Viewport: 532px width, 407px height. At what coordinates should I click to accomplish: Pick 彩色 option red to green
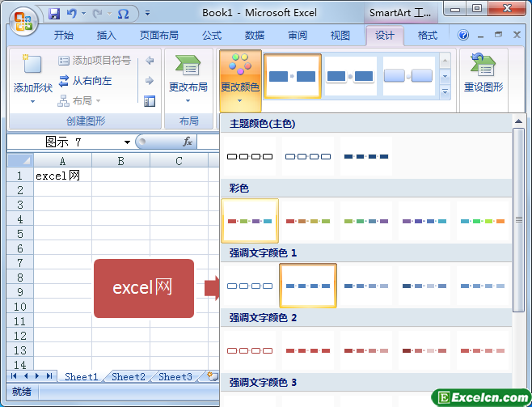click(308, 221)
